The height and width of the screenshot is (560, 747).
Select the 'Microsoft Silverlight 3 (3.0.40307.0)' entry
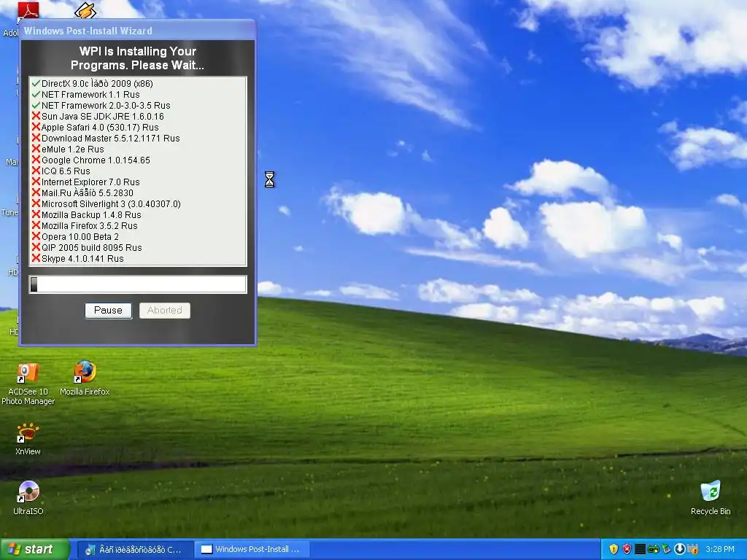(x=111, y=204)
